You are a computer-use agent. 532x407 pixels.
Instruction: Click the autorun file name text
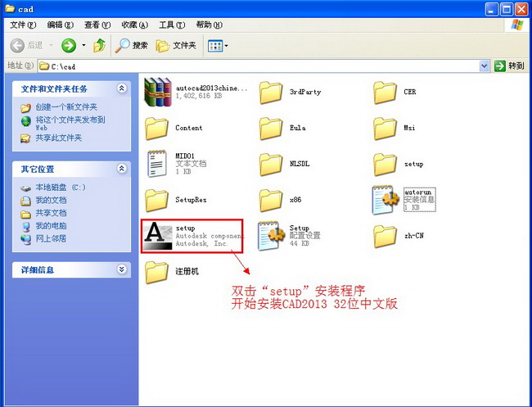[417, 192]
